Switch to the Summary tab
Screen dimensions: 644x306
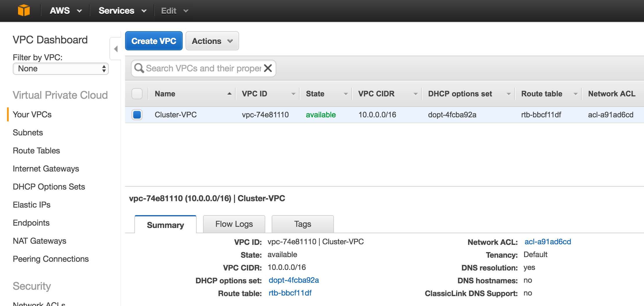click(x=166, y=225)
